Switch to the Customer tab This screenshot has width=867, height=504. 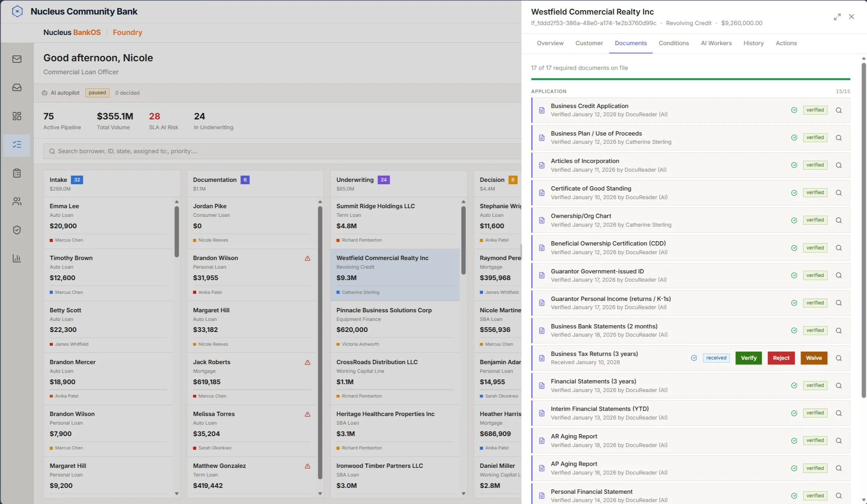[x=589, y=43]
